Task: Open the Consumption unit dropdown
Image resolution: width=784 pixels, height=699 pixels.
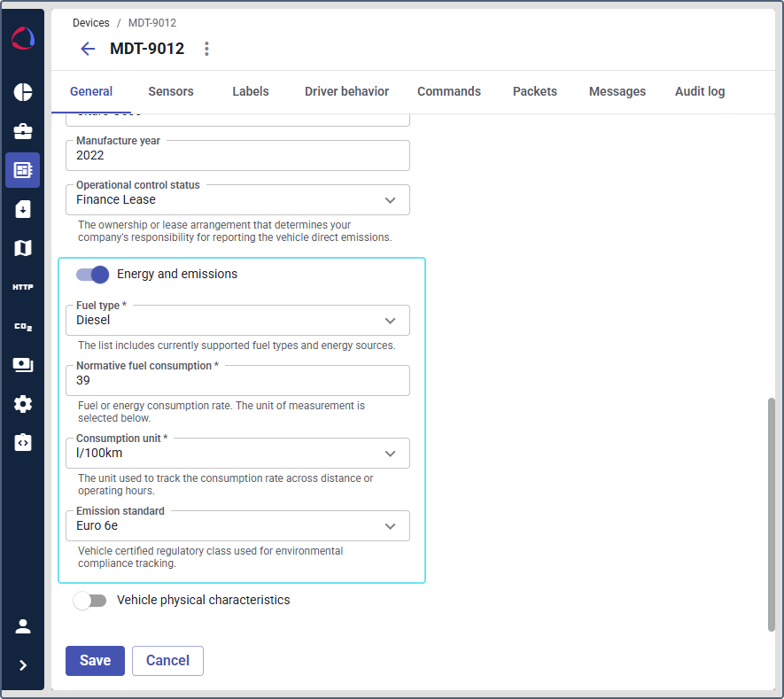Action: pos(237,454)
